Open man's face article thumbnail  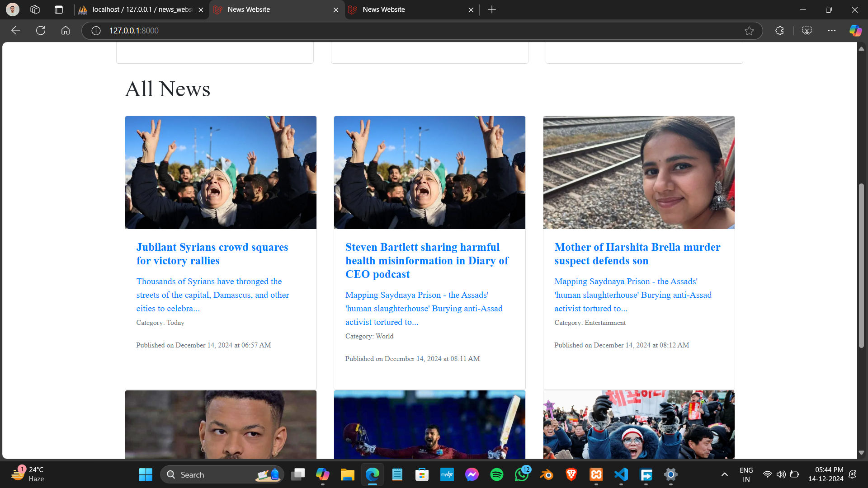pyautogui.click(x=221, y=425)
